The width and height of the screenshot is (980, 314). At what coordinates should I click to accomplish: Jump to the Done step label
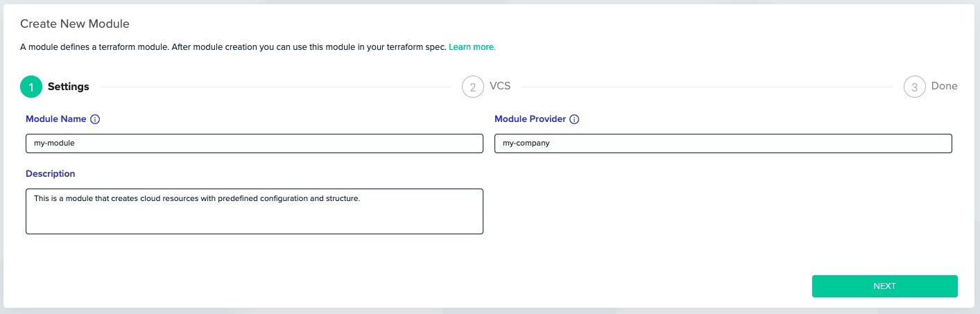944,87
